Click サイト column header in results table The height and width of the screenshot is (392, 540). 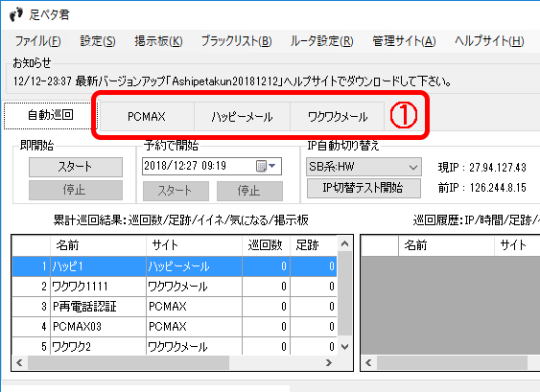click(x=195, y=245)
